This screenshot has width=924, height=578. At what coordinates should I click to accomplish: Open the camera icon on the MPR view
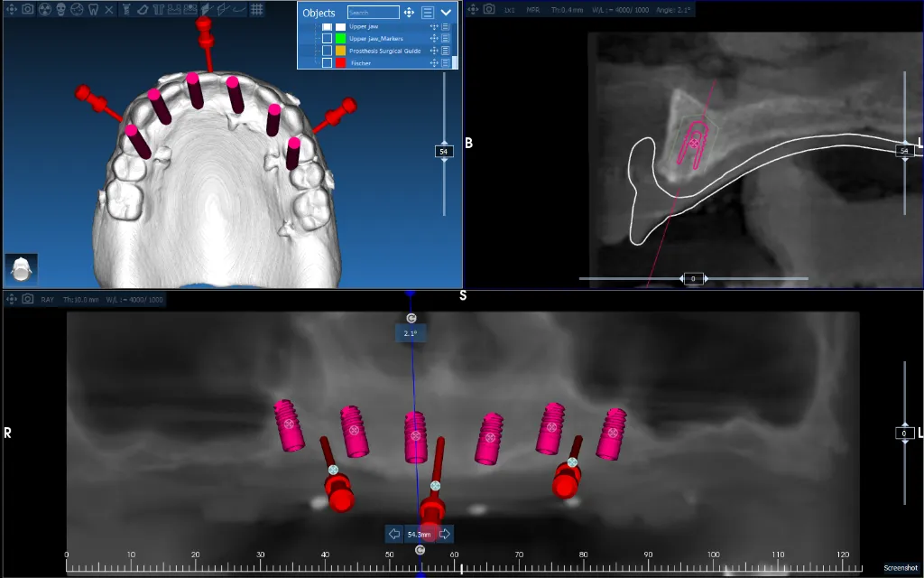coord(488,8)
